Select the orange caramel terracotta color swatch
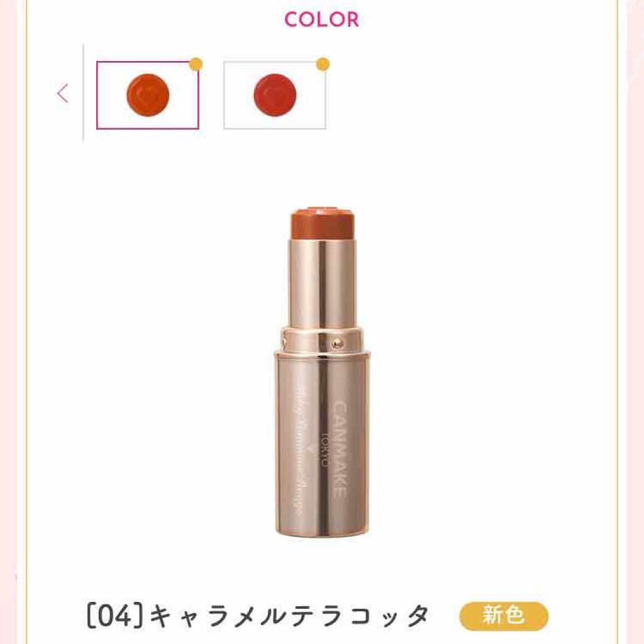The height and width of the screenshot is (644, 644). [x=148, y=96]
